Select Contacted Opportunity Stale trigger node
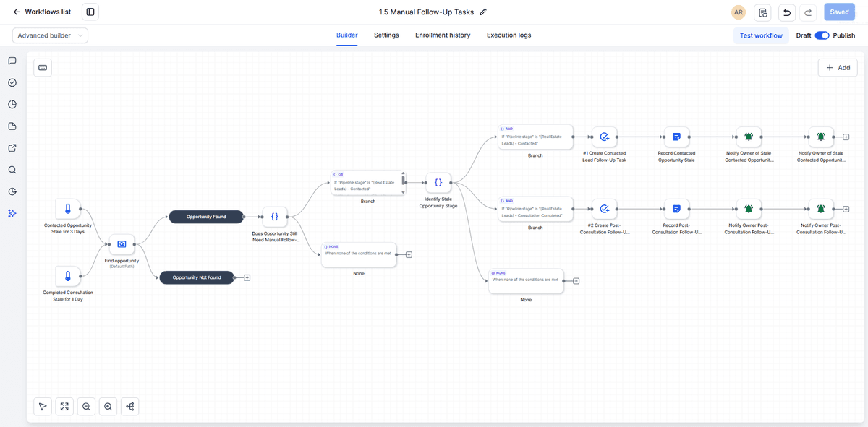The width and height of the screenshot is (868, 427). point(68,210)
